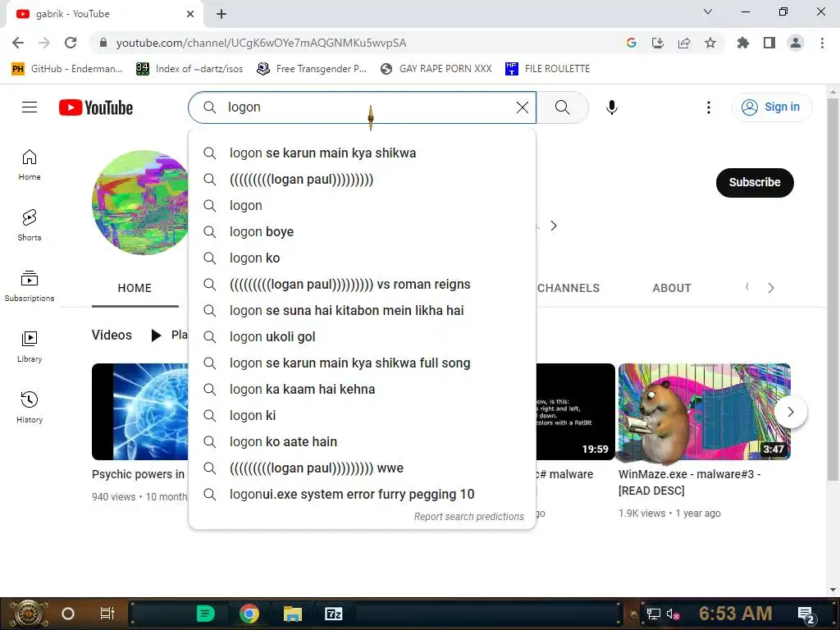
Task: Click the Play all triangle icon
Action: coord(156,336)
